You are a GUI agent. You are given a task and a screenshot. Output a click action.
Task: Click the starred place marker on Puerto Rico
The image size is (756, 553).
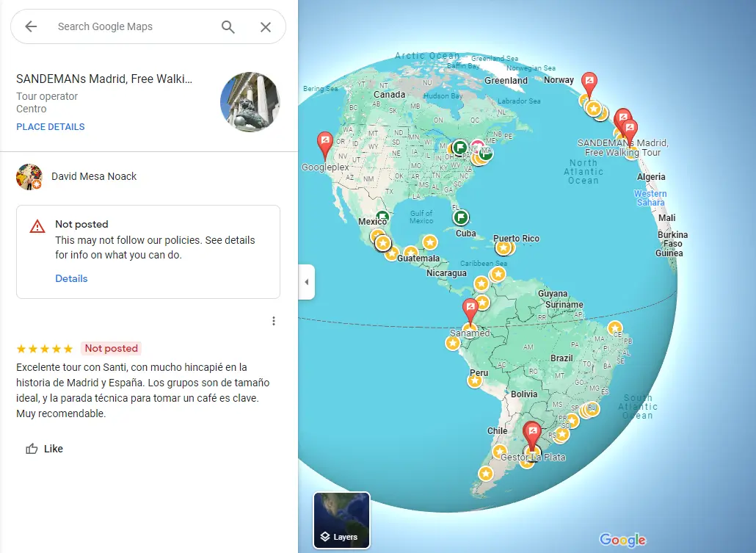click(x=504, y=248)
